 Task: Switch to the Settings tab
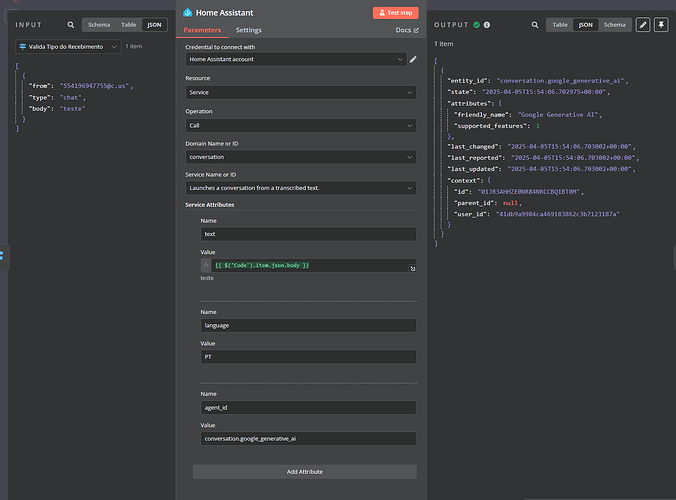[248, 30]
